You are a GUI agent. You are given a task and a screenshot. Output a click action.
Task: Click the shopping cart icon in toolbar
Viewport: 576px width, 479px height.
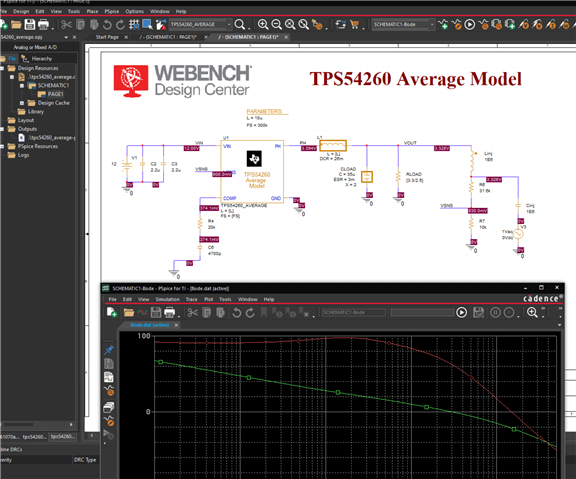(x=354, y=25)
